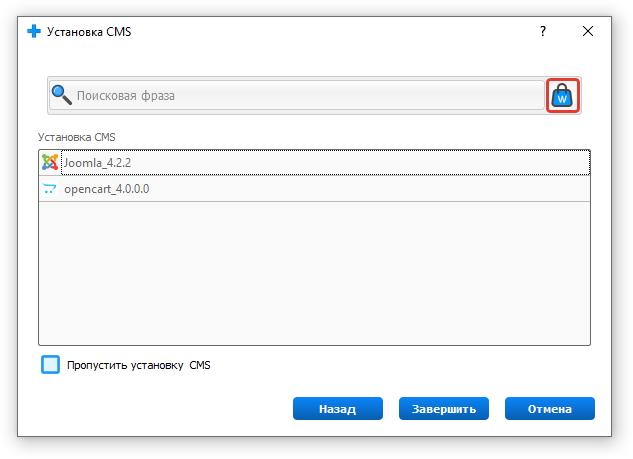The image size is (633, 459).
Task: Open the CMS marketplace shopping bag icon
Action: click(562, 96)
